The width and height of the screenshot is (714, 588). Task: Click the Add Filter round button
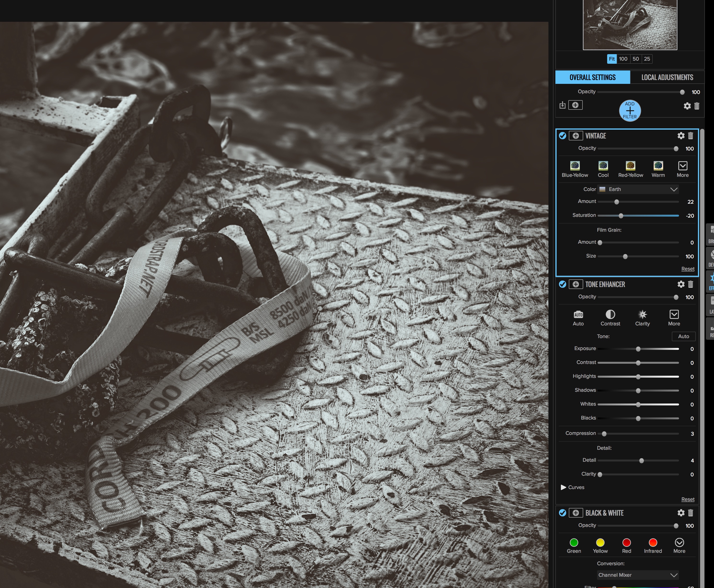point(630,110)
